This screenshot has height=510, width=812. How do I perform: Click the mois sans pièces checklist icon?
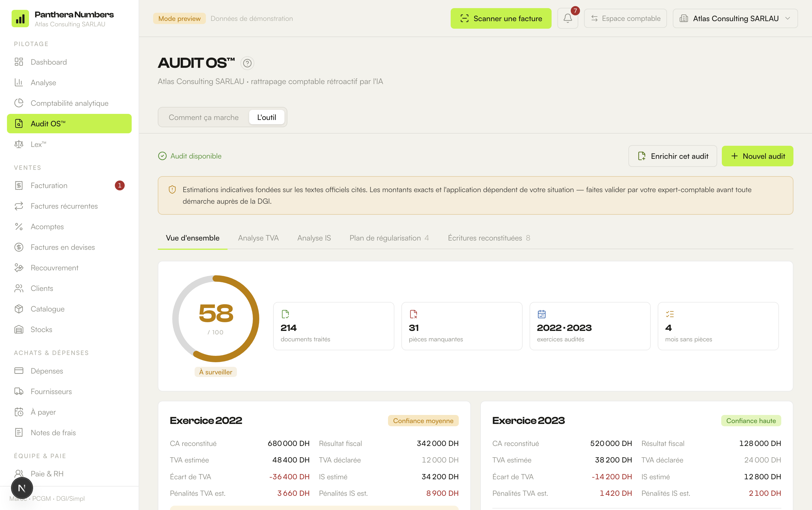670,314
